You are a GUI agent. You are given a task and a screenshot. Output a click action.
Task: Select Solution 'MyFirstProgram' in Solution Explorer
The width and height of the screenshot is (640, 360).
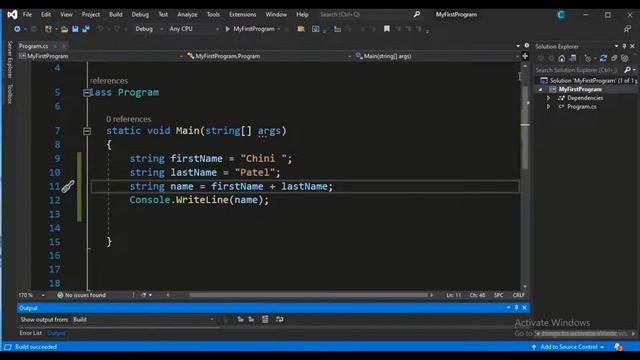click(x=588, y=80)
